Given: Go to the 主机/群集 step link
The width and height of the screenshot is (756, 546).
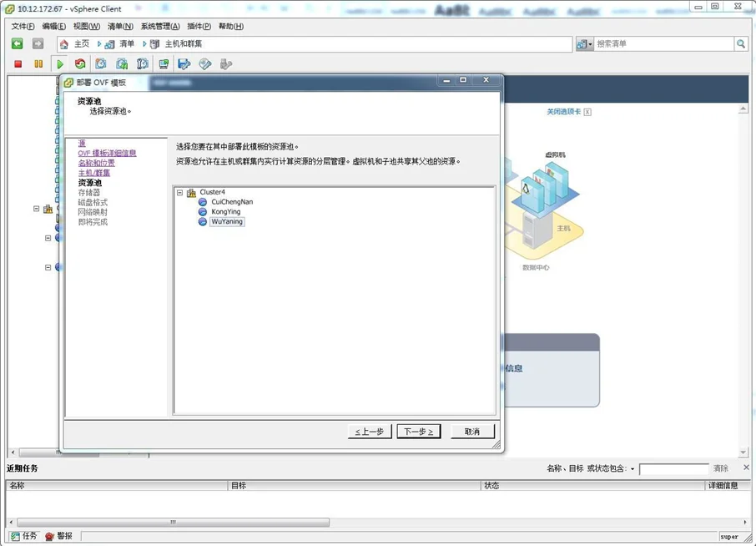Looking at the screenshot, I should pos(94,173).
